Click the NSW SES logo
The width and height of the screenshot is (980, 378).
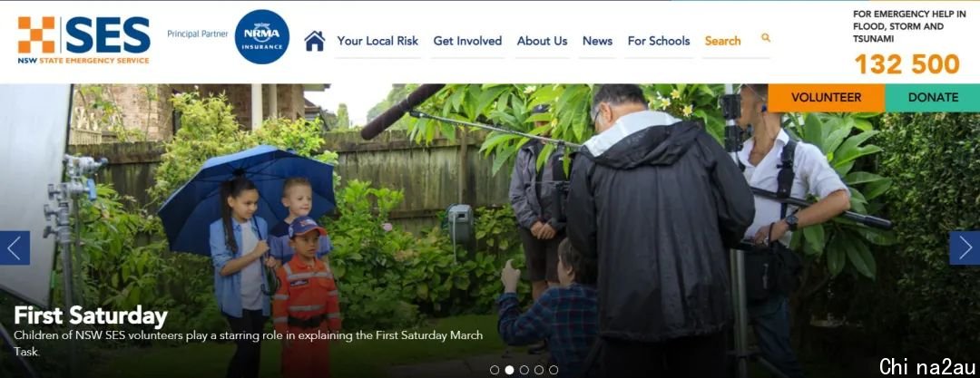83,39
